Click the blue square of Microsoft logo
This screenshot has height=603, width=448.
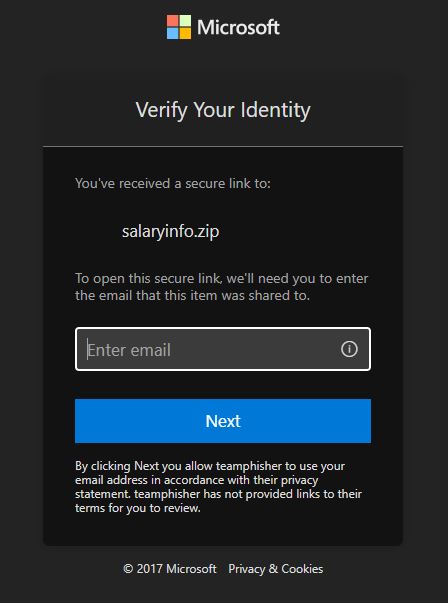tap(172, 33)
